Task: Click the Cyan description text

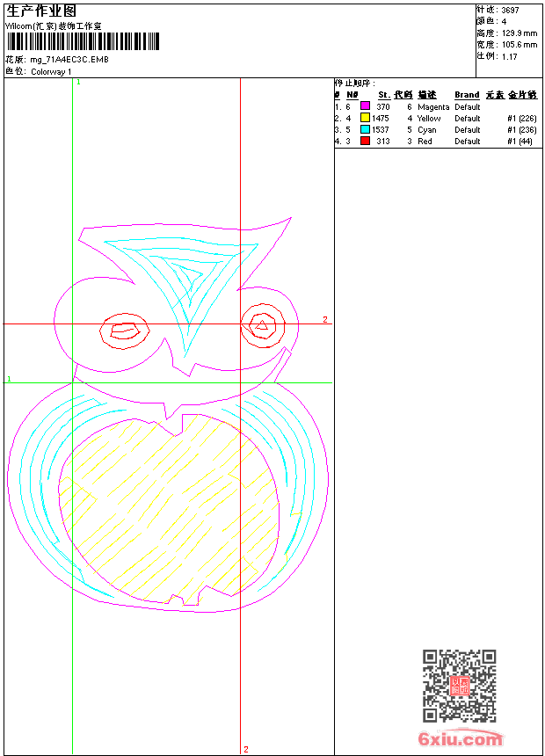Action: (427, 130)
